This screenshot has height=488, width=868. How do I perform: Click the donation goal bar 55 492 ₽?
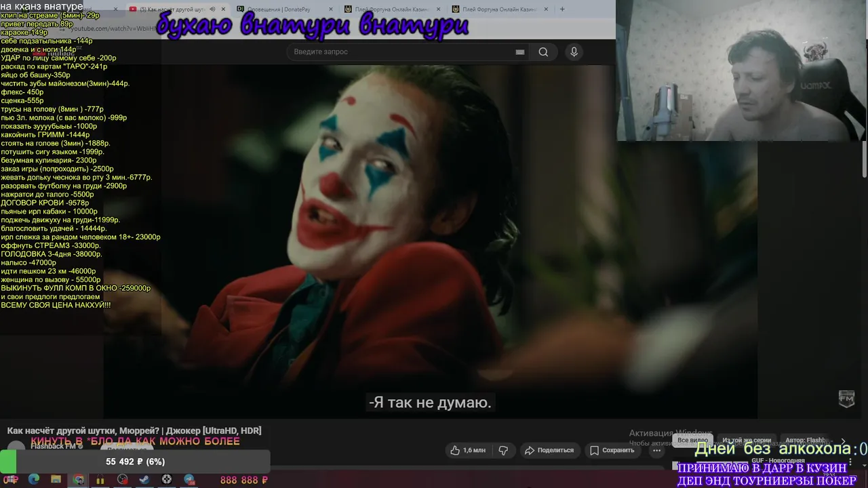(x=135, y=462)
